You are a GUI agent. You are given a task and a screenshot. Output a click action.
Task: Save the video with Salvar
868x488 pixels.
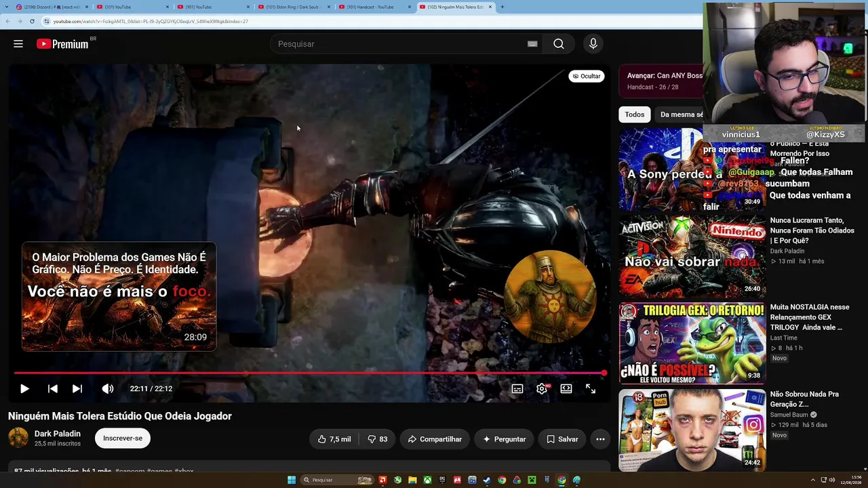[562, 439]
